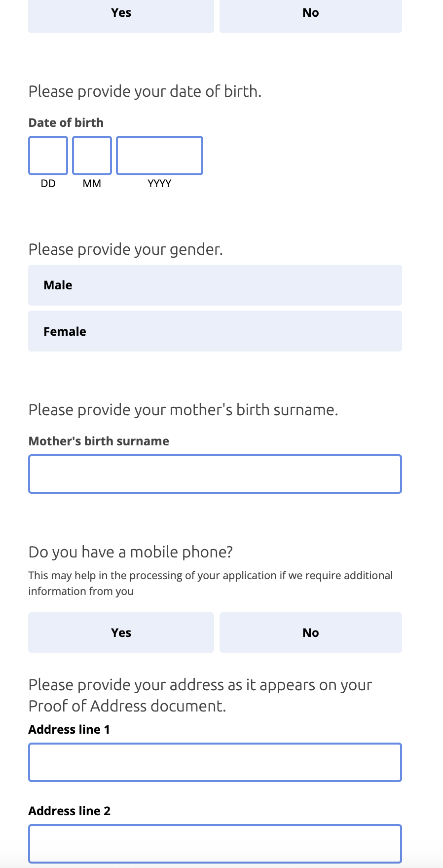443x868 pixels.
Task: Click the Address line 2 text field
Action: 215,843
